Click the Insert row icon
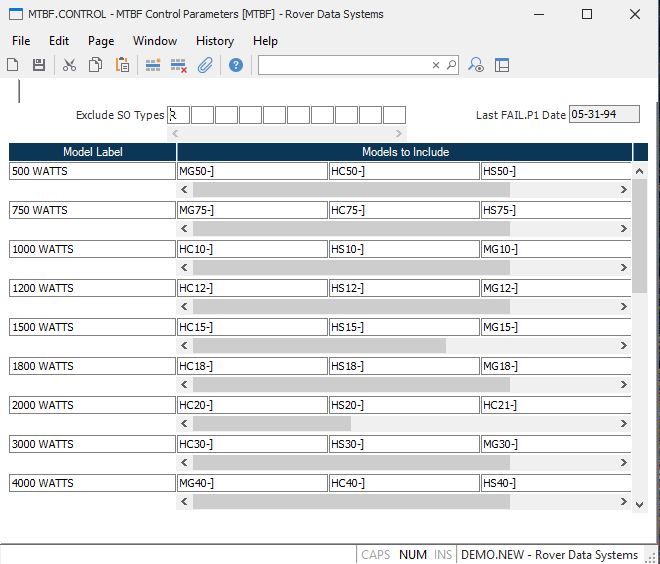Viewport: 660px width, 564px height. point(153,65)
